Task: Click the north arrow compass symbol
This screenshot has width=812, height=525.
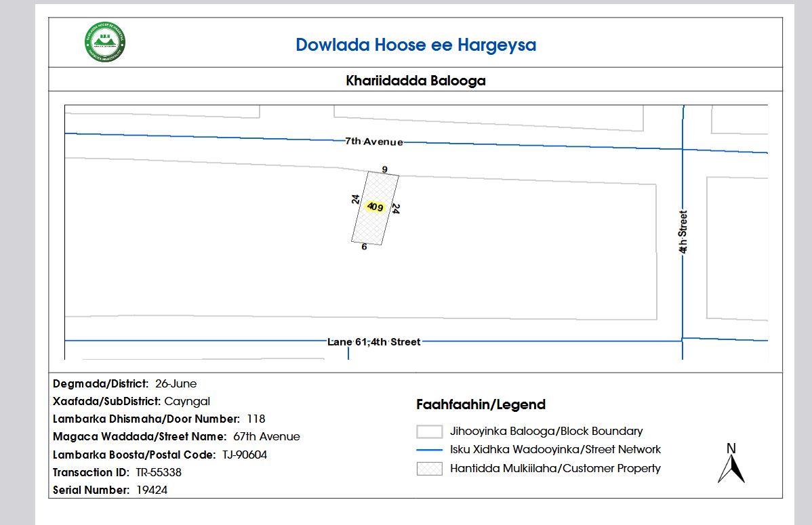Action: (731, 463)
